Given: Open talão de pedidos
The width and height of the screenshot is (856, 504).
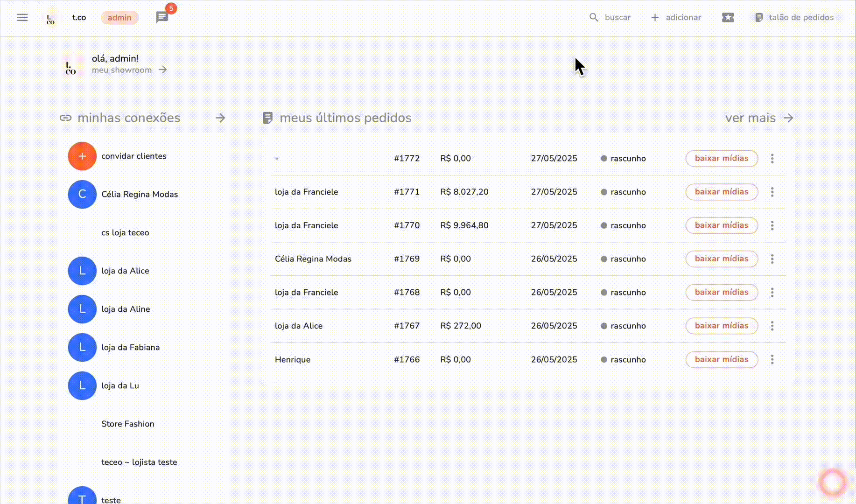Looking at the screenshot, I should coord(794,18).
